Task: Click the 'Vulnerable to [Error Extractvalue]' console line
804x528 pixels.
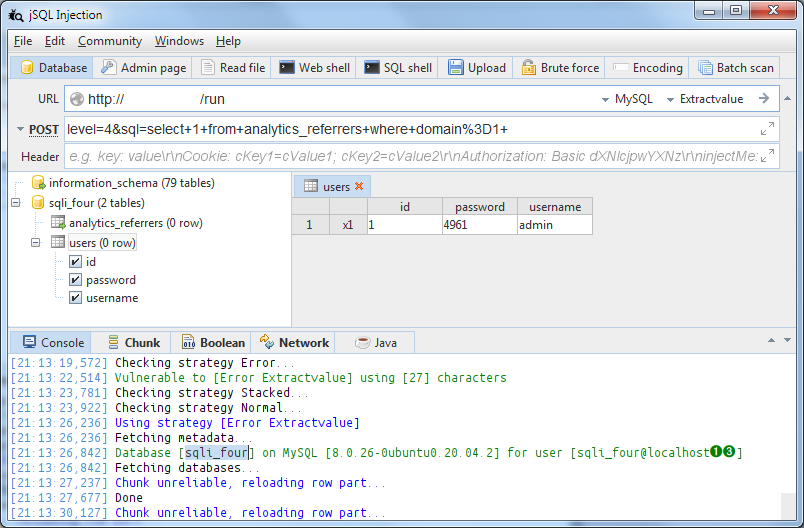Action: [310, 378]
